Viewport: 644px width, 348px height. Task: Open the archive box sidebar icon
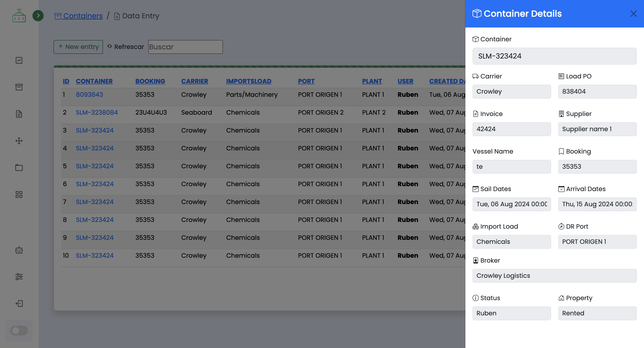[19, 87]
